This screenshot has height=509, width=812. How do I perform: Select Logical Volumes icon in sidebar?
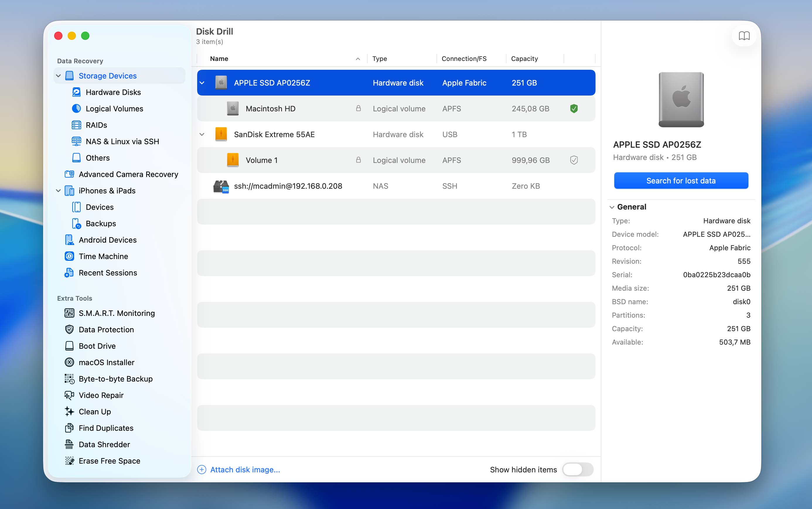76,108
